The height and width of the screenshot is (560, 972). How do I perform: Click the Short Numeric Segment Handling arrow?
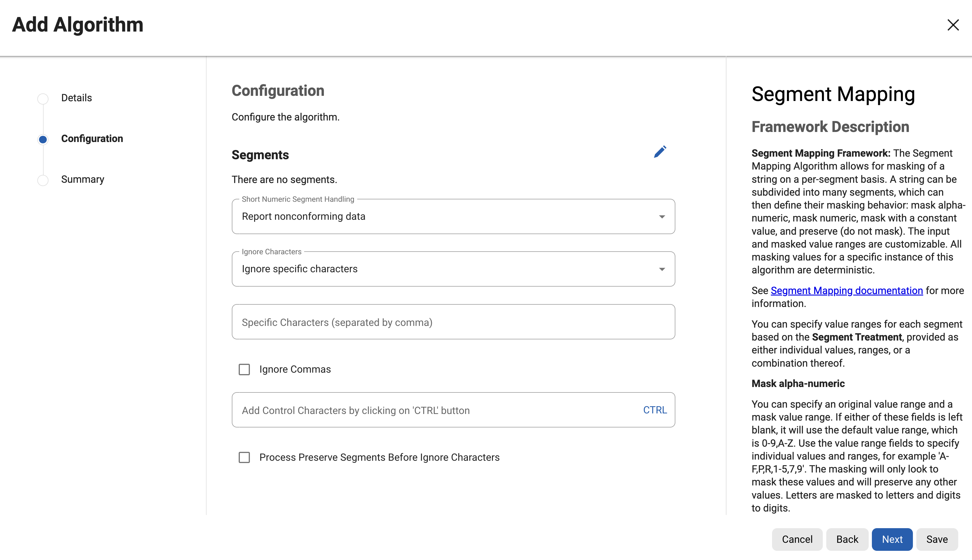(x=662, y=217)
